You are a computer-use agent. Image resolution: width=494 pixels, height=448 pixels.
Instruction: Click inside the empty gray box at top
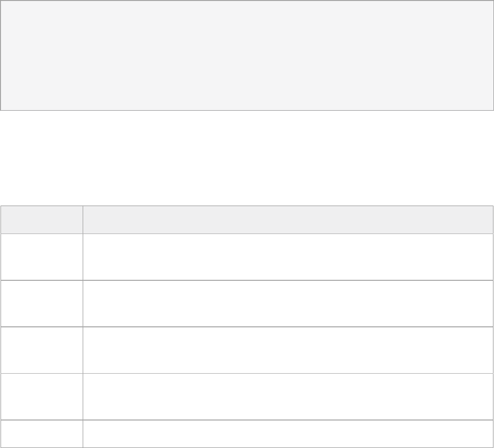246,55
